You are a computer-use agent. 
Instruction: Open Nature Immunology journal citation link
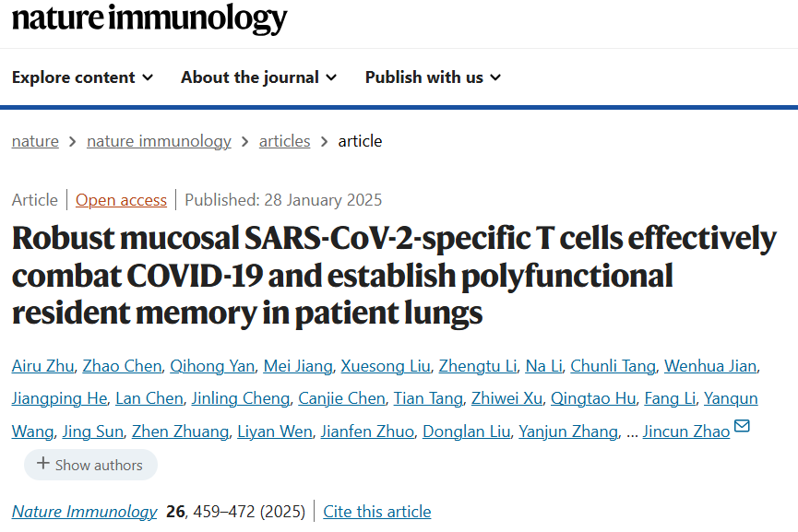pos(85,512)
